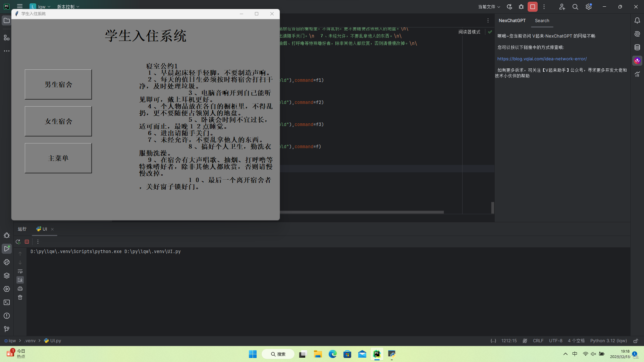Open the blog.vqlai.com idea-network-error link
644x362 pixels.
click(542, 59)
